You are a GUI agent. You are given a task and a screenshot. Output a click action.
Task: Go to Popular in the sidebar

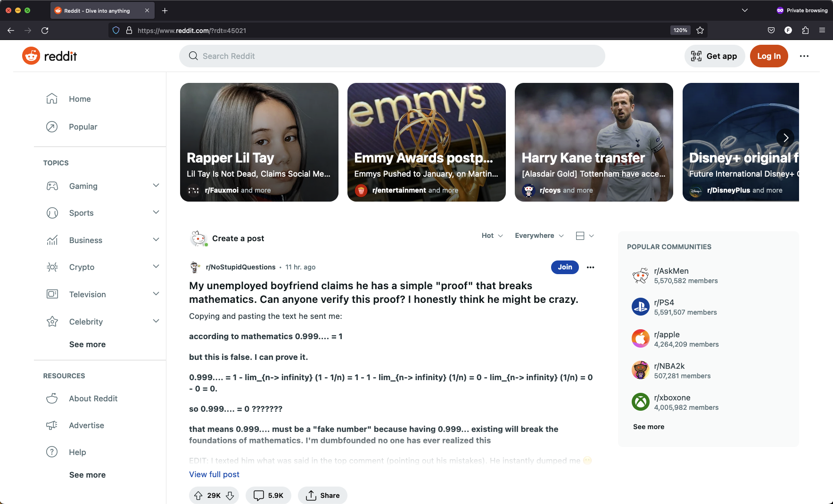tap(83, 127)
